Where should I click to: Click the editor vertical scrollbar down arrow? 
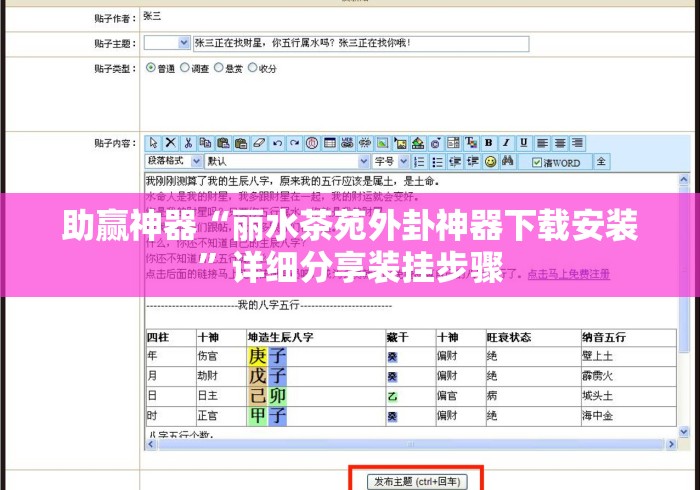(683, 432)
